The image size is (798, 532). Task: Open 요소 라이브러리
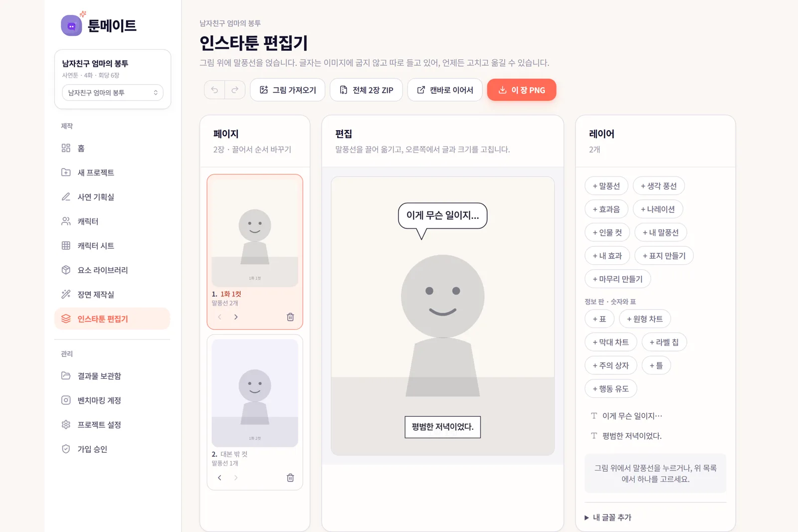coord(112,270)
